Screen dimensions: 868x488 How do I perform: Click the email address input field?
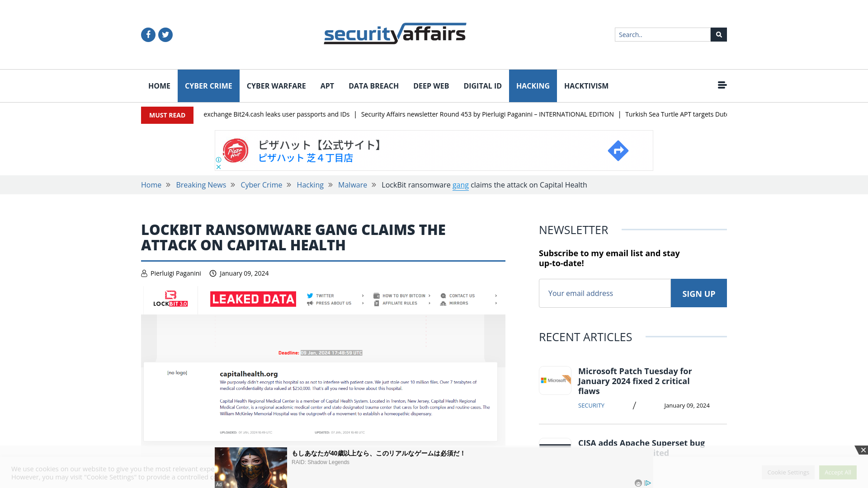(x=604, y=292)
